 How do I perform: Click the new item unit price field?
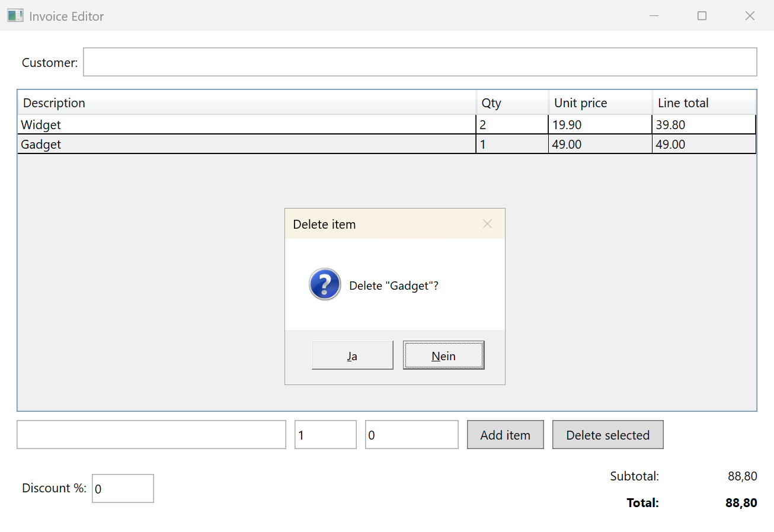click(x=411, y=435)
